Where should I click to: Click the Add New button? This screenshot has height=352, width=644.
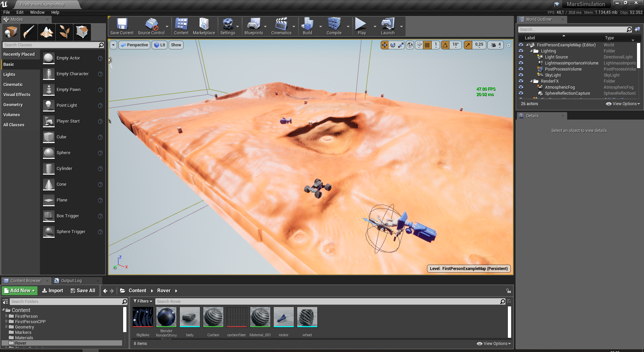click(19, 291)
